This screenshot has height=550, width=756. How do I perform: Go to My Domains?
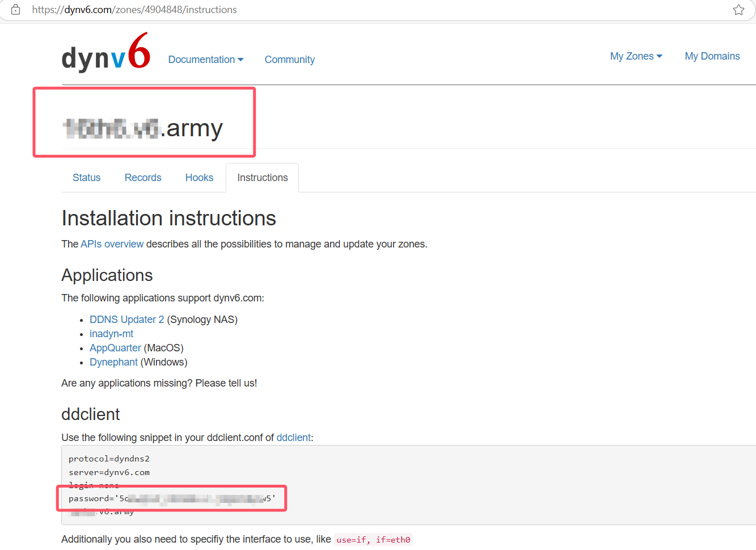click(x=712, y=56)
